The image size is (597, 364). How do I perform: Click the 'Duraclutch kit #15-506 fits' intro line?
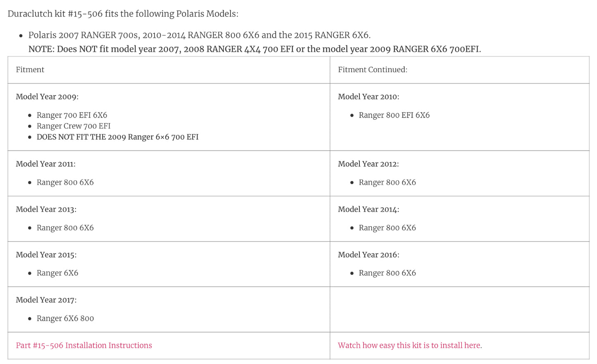click(x=123, y=14)
